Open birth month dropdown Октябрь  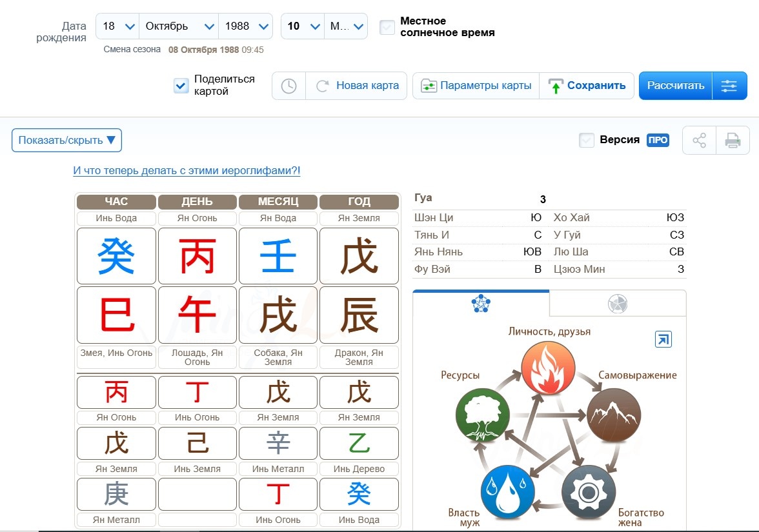point(179,26)
